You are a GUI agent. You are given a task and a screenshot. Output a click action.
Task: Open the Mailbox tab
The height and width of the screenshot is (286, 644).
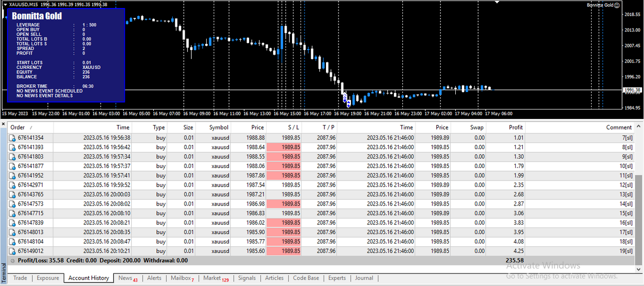tap(182, 278)
